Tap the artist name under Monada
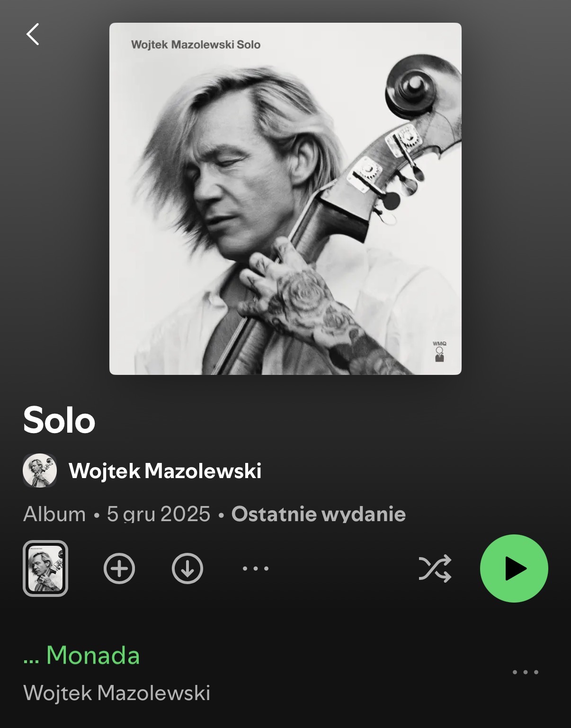 point(117,693)
